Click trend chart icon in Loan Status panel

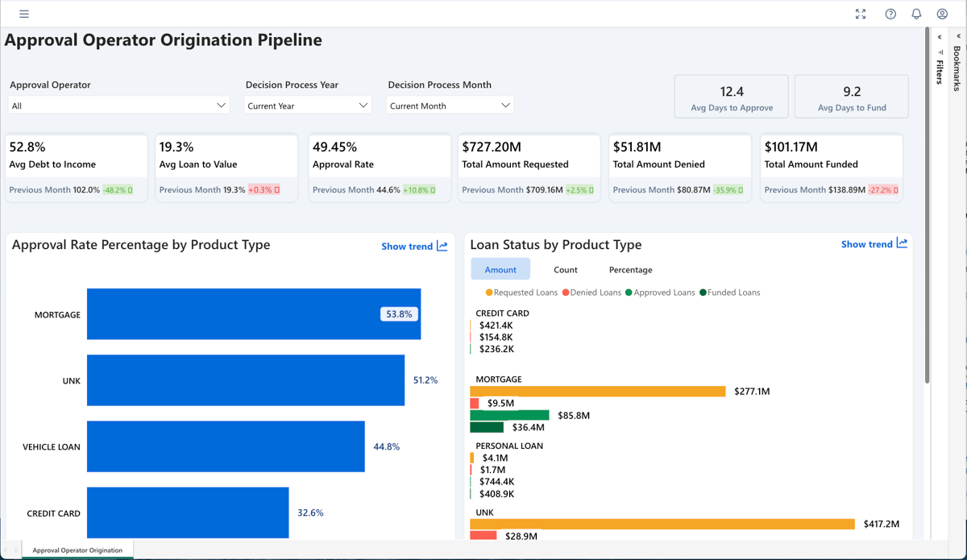pyautogui.click(x=902, y=243)
